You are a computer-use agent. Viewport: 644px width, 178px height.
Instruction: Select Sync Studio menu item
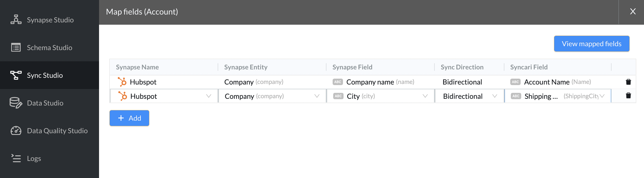click(x=50, y=75)
